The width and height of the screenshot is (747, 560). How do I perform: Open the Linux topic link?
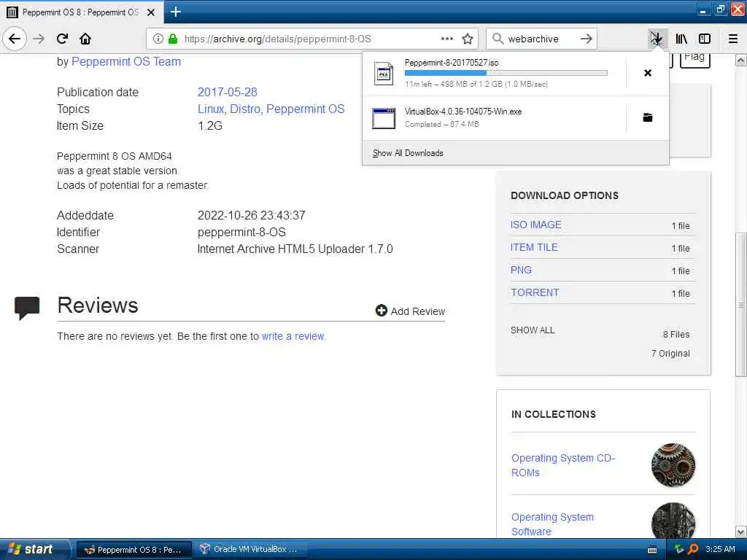click(x=212, y=109)
